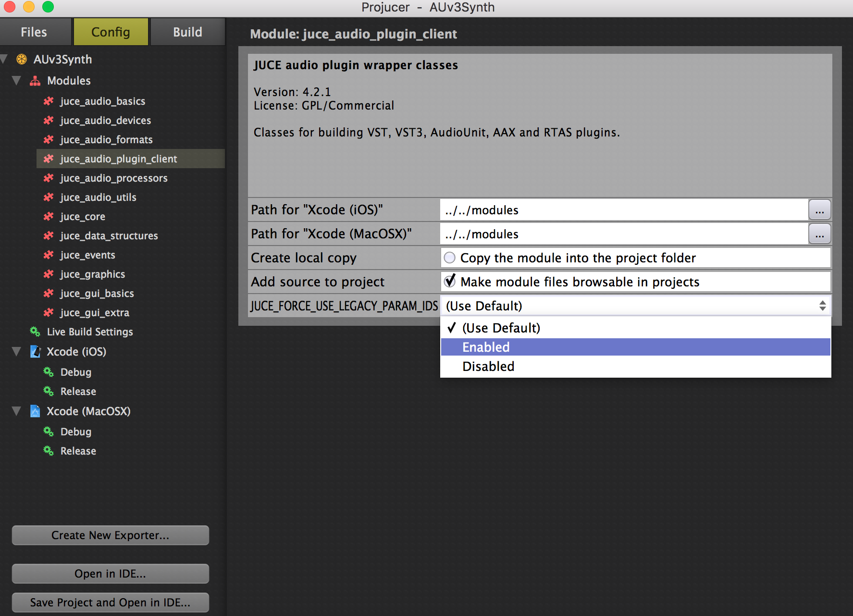Browse for the Xcode (iOS) module path
The width and height of the screenshot is (853, 616).
click(819, 210)
